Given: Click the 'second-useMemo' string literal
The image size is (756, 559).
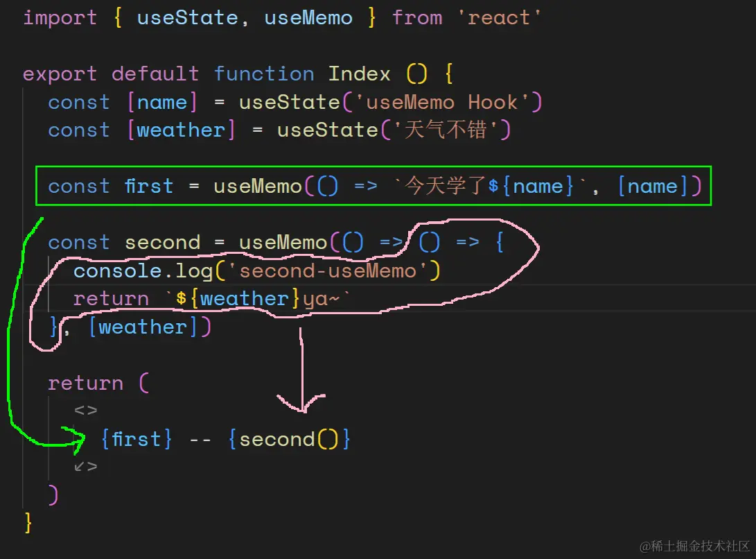Looking at the screenshot, I should click(x=328, y=270).
